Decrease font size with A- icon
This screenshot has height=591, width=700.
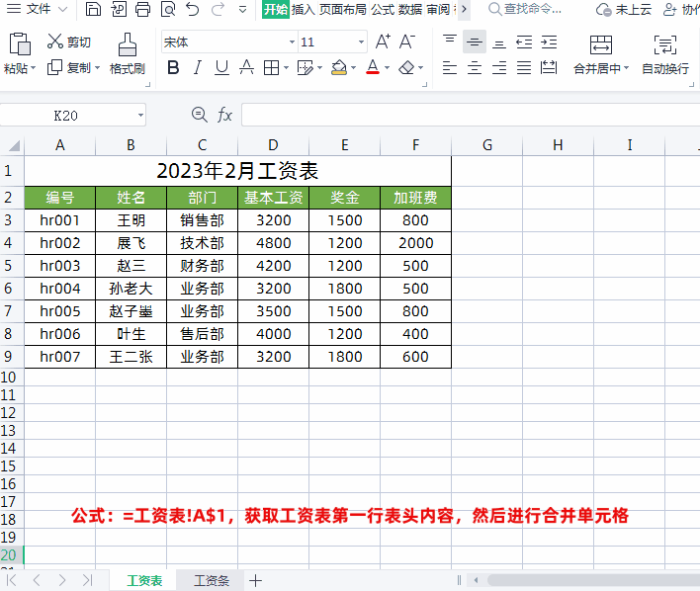[x=406, y=42]
